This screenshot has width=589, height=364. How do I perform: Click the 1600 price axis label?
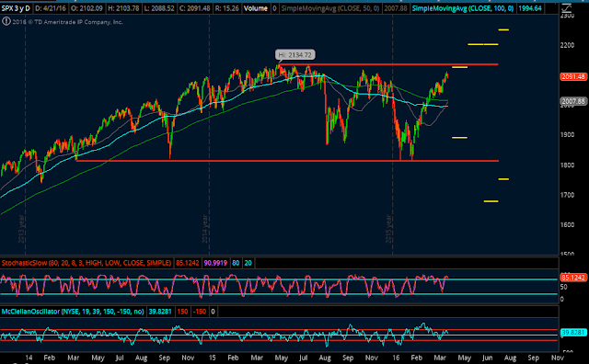567,225
